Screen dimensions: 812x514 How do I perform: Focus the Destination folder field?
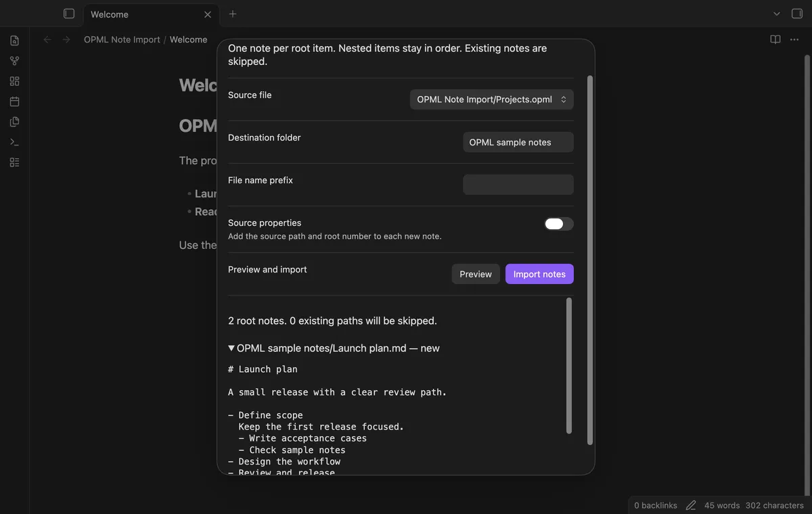(x=518, y=142)
